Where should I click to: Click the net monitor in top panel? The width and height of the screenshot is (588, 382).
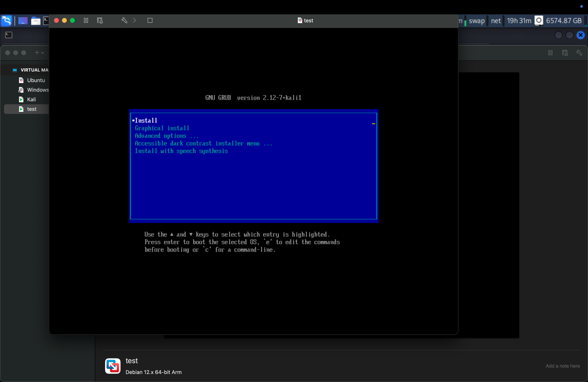click(x=496, y=21)
